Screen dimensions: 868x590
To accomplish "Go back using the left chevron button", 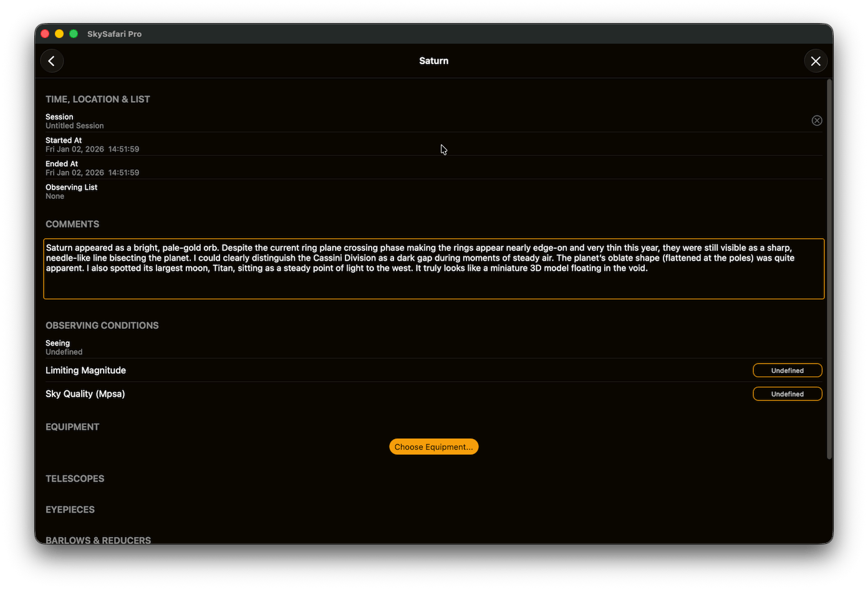I will tap(52, 61).
